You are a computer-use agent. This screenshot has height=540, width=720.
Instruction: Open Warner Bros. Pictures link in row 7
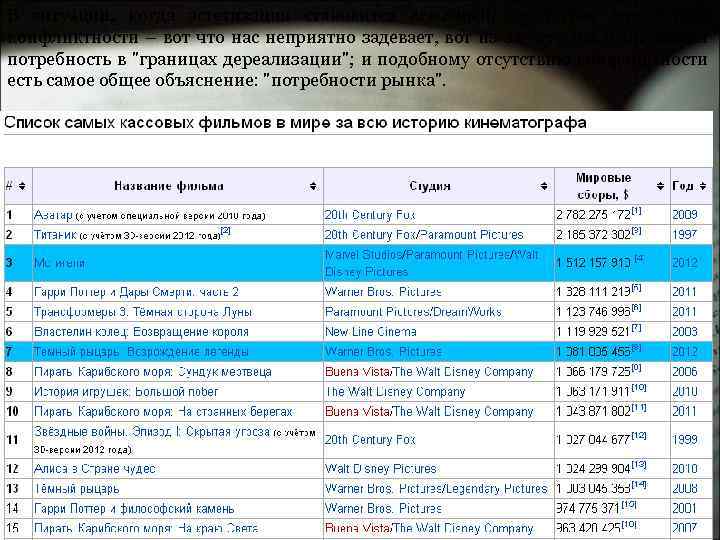383,352
